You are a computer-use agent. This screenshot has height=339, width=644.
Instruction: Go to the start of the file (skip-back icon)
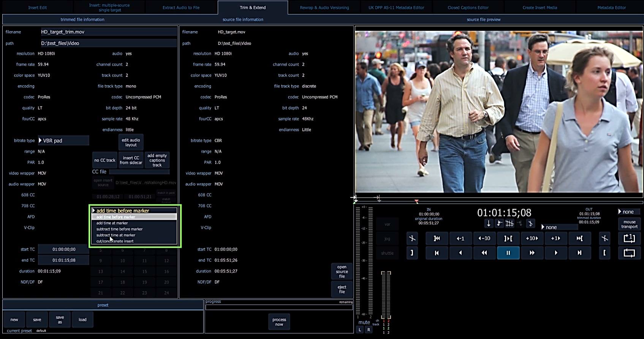437,253
